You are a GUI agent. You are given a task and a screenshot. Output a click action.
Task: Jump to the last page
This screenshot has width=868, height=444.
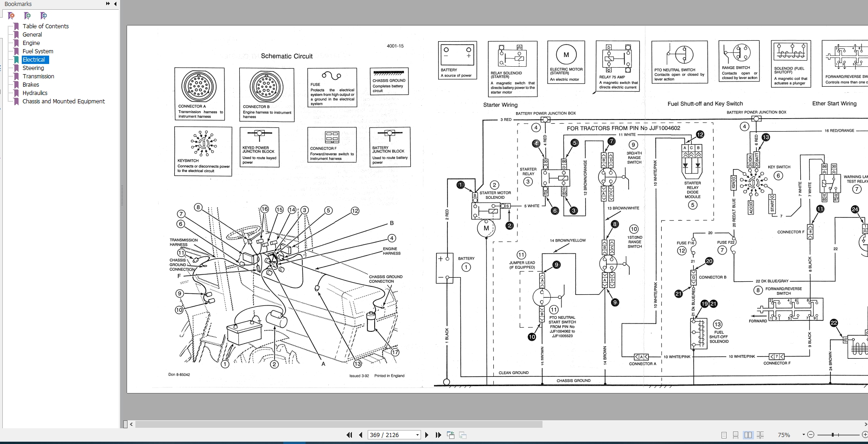tap(438, 435)
